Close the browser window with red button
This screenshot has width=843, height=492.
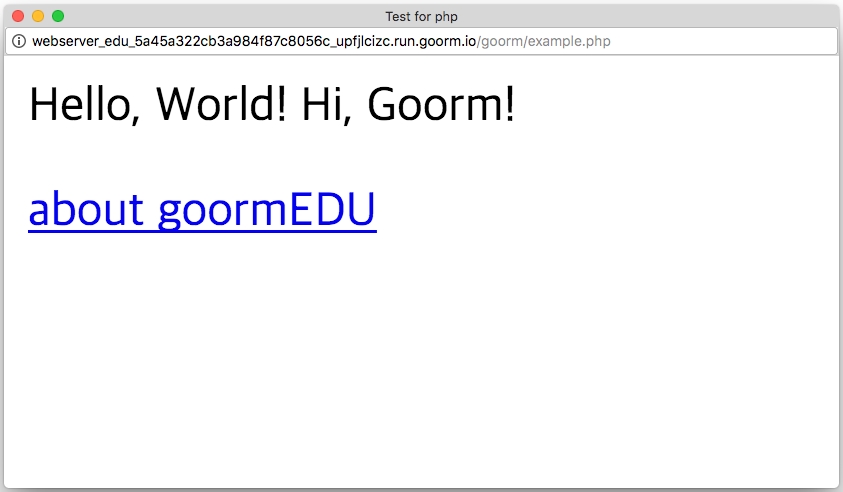point(18,16)
